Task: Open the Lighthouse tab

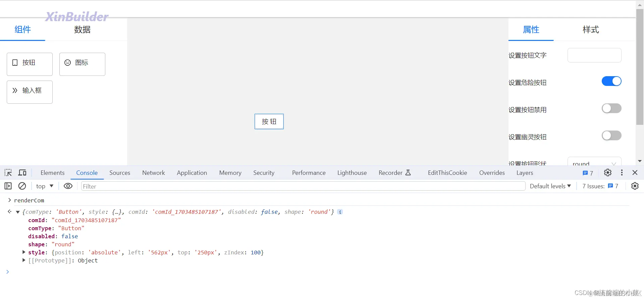Action: (x=352, y=172)
